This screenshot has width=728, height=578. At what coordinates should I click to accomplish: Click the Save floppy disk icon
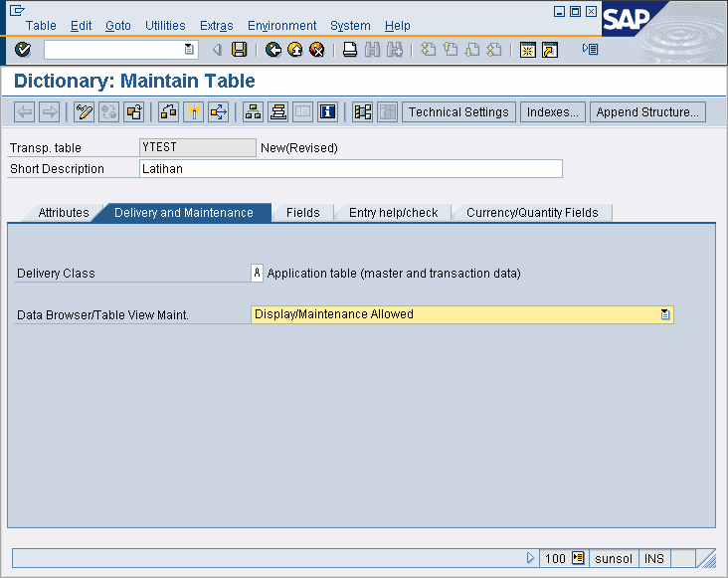(x=239, y=49)
